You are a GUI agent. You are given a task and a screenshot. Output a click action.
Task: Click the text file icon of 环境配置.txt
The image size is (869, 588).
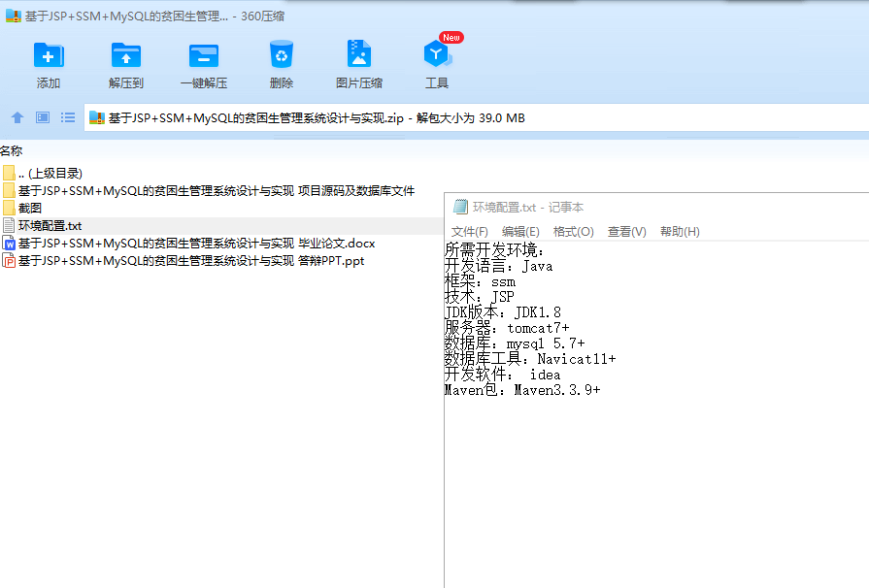click(9, 225)
